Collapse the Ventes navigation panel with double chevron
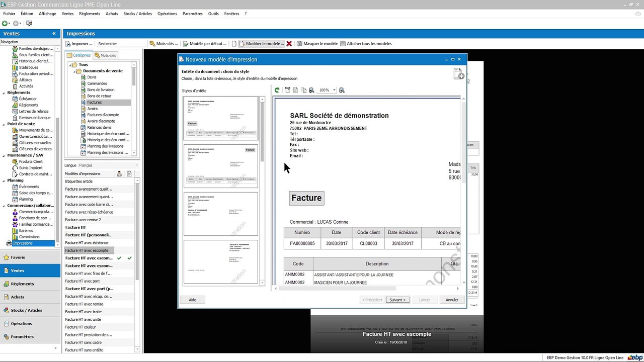 (x=54, y=33)
